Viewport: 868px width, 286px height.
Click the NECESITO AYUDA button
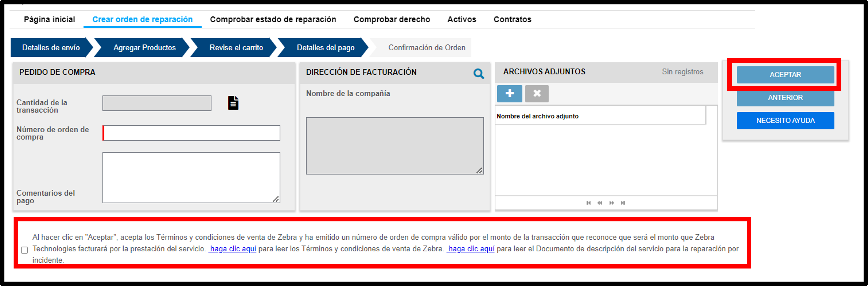point(785,120)
